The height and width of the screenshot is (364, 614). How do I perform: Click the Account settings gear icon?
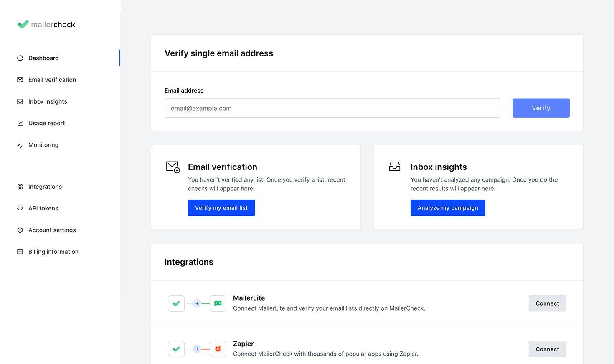20,230
